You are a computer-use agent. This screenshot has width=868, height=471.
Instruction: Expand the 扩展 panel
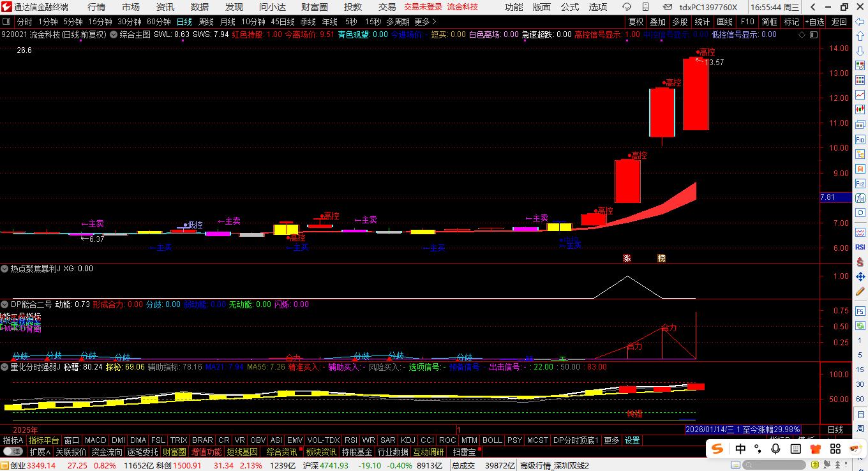click(x=40, y=451)
